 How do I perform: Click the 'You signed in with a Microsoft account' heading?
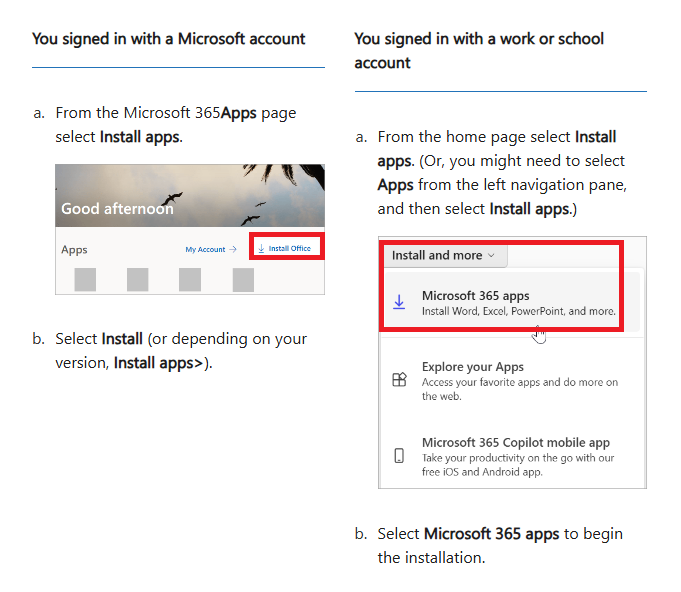tap(169, 39)
